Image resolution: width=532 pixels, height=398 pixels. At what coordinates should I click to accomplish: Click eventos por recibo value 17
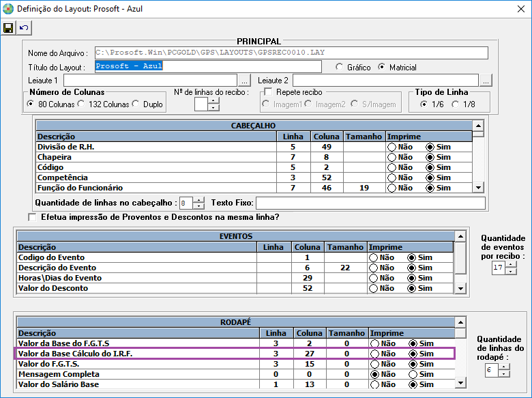(499, 268)
